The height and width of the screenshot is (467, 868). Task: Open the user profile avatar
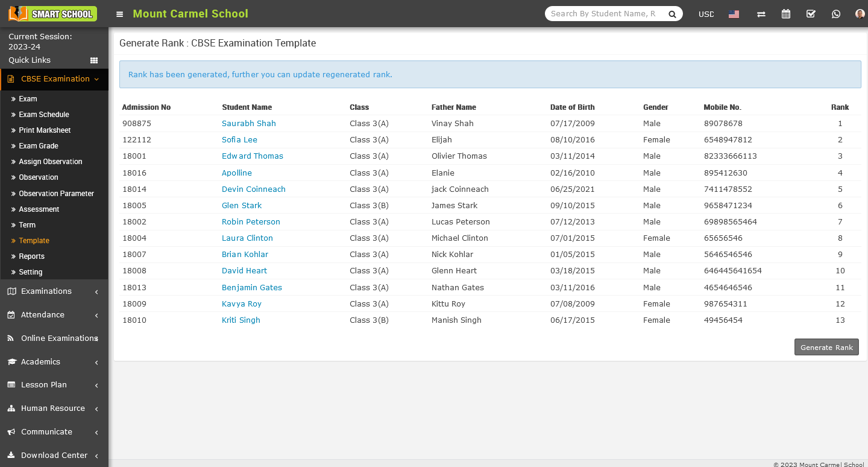pyautogui.click(x=860, y=14)
